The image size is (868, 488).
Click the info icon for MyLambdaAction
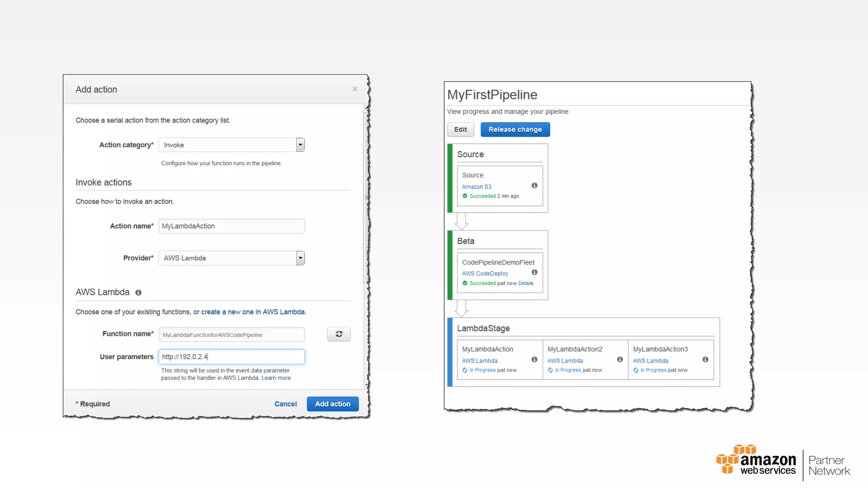[534, 360]
